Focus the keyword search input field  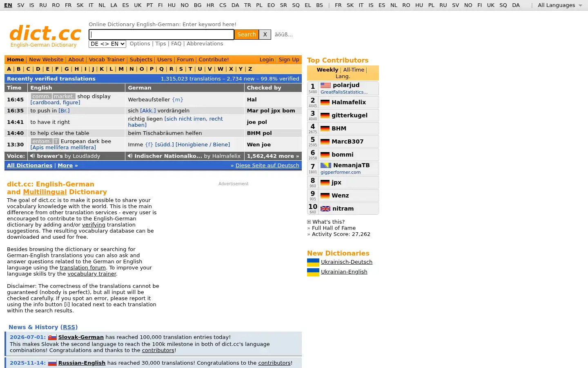tap(161, 34)
